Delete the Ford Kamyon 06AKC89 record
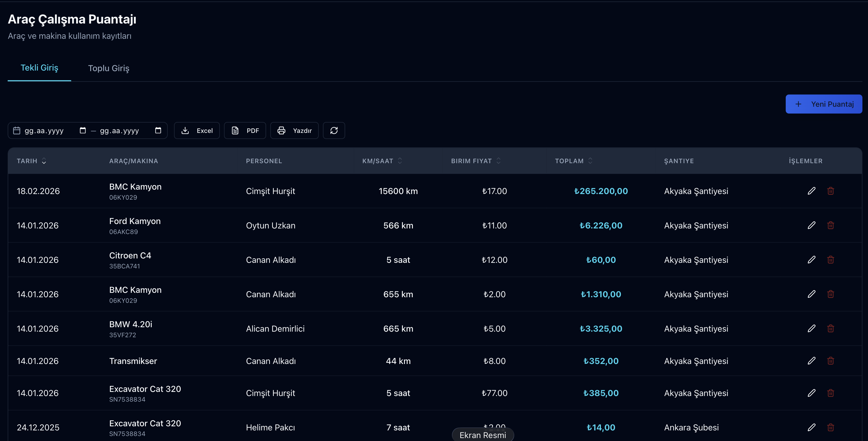This screenshot has height=441, width=868. [831, 225]
